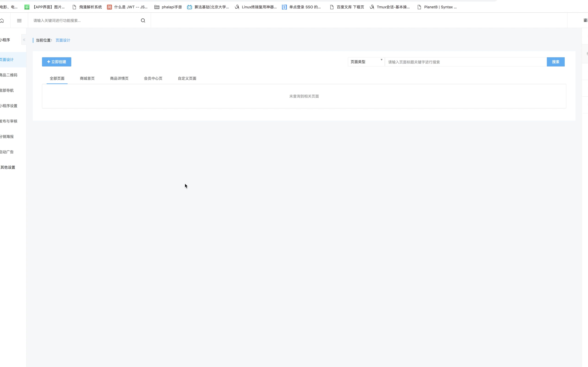This screenshot has width=588, height=367.
Task: Toggle the hamburger menu icon
Action: (19, 21)
